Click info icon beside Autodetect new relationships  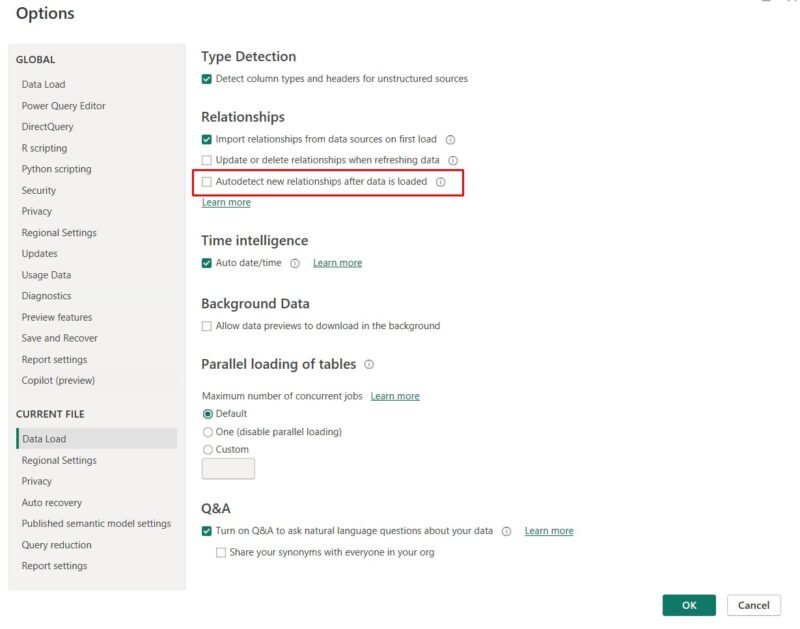pos(440,182)
